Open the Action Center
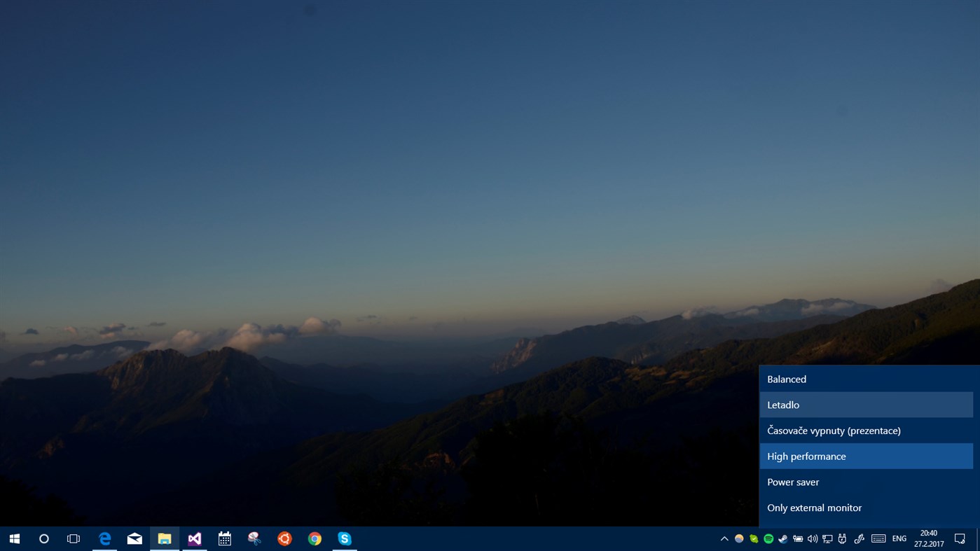Screen dimensions: 980x551 click(x=960, y=538)
